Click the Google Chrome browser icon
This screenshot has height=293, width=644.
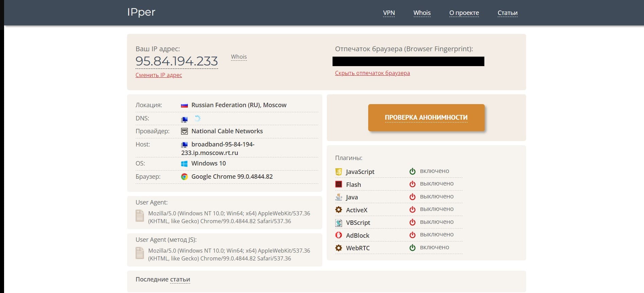pyautogui.click(x=184, y=177)
